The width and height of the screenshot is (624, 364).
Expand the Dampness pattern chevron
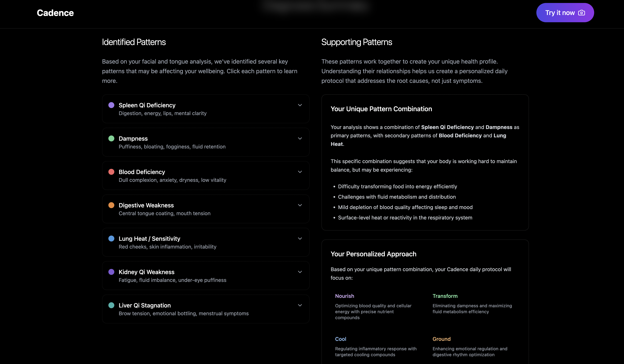point(300,138)
